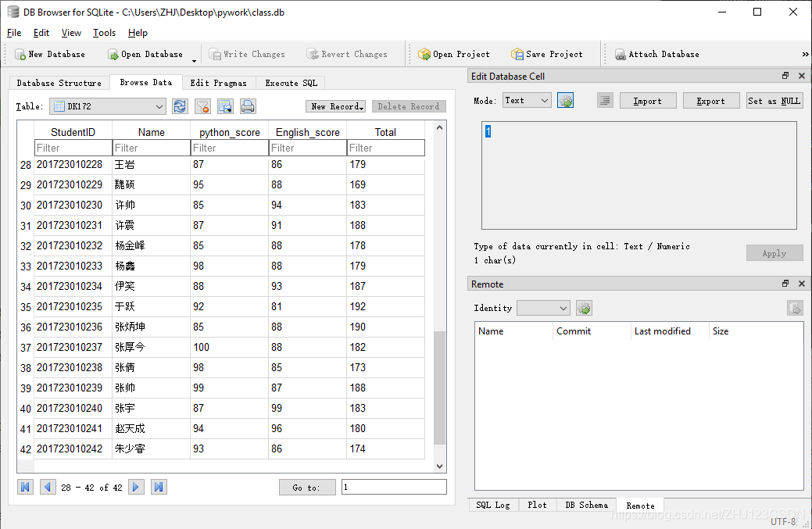Expand the toolbar overflow chevron

[805, 55]
